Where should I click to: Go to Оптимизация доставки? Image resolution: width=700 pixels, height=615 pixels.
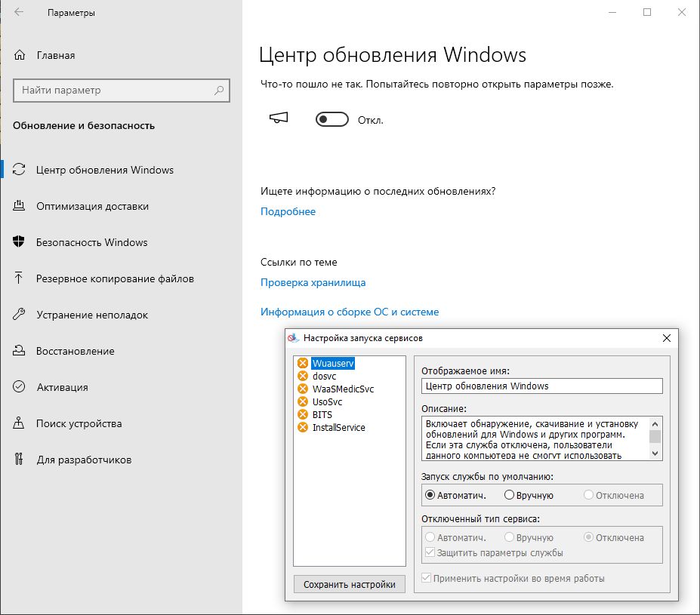click(x=92, y=206)
